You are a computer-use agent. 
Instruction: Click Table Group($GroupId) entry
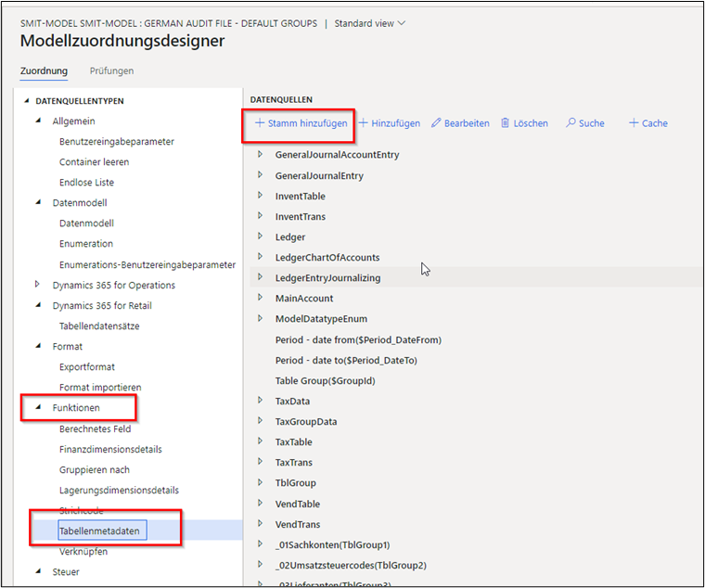point(325,381)
